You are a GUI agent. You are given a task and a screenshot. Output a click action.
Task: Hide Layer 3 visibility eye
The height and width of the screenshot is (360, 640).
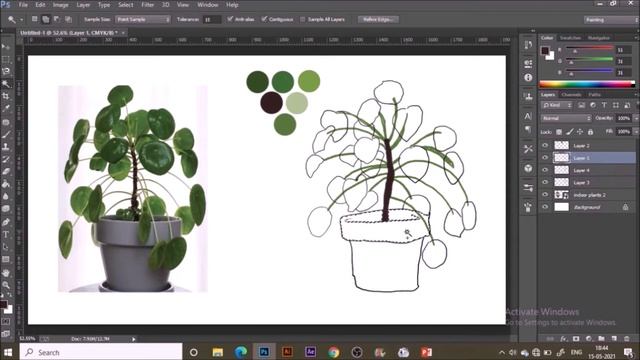pyautogui.click(x=545, y=182)
